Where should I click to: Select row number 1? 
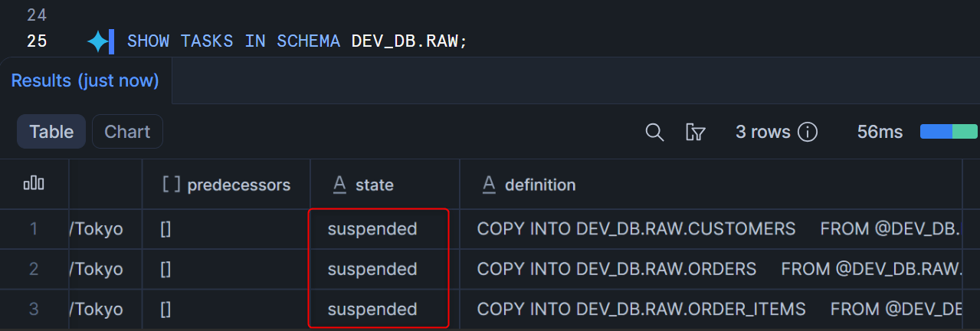tap(33, 229)
